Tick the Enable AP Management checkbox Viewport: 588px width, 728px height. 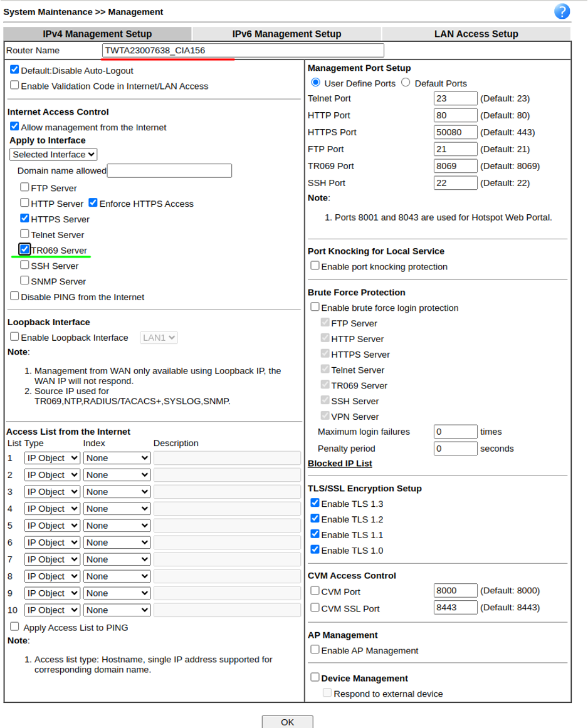(315, 650)
